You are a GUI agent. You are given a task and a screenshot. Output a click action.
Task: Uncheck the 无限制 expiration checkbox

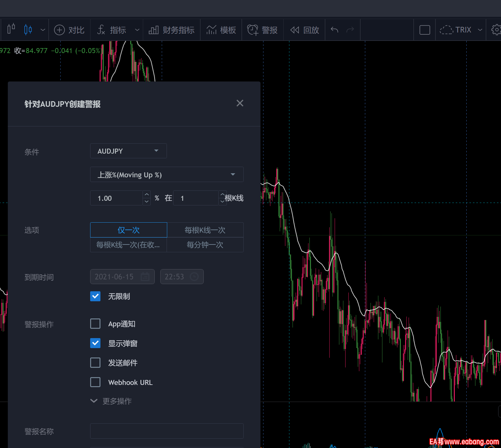coord(95,296)
